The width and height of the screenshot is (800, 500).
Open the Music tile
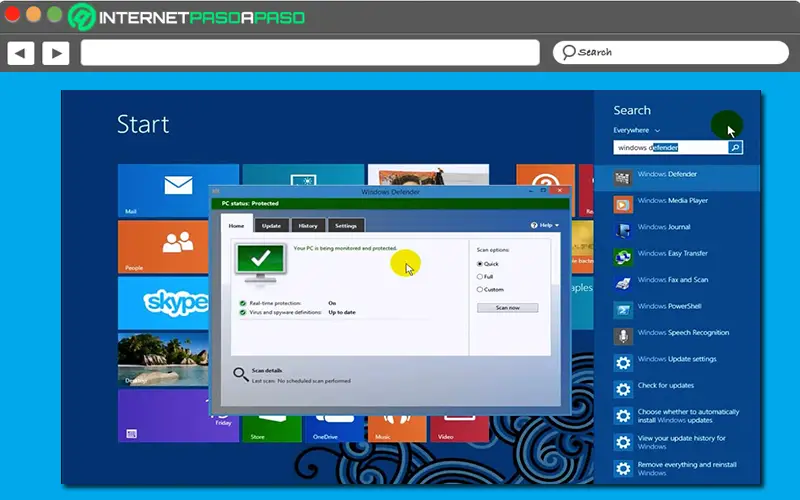pos(396,429)
